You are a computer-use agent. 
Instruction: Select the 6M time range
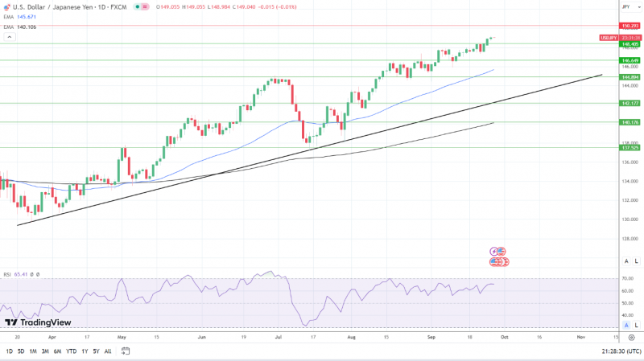coord(57,351)
